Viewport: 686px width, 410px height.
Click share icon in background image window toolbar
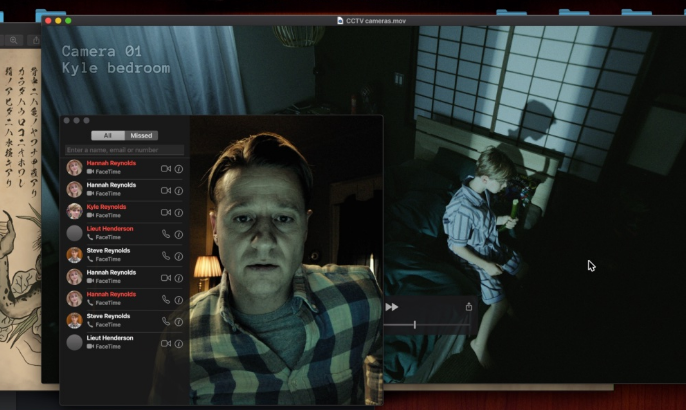point(36,40)
